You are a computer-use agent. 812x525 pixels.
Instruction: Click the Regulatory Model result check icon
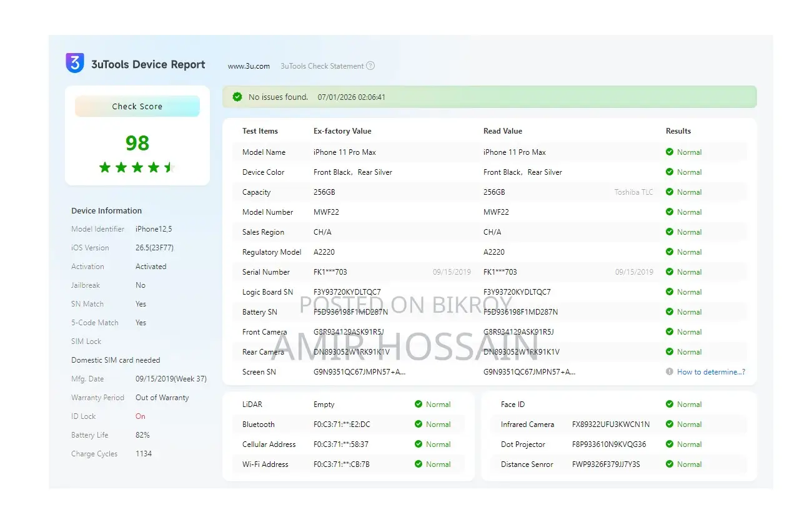(670, 252)
